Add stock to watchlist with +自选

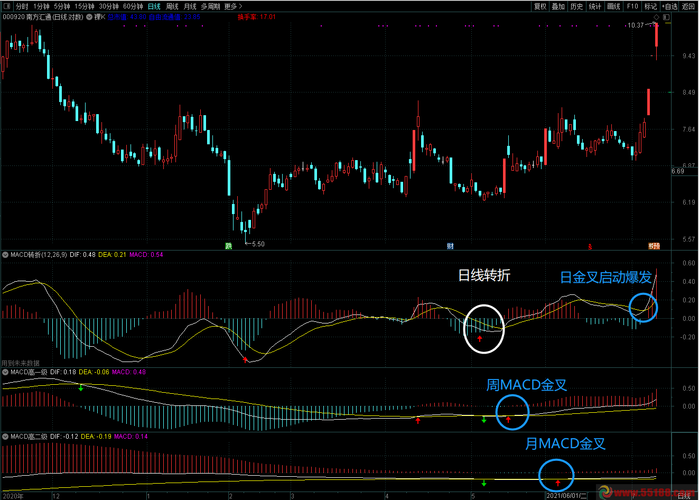click(670, 6)
